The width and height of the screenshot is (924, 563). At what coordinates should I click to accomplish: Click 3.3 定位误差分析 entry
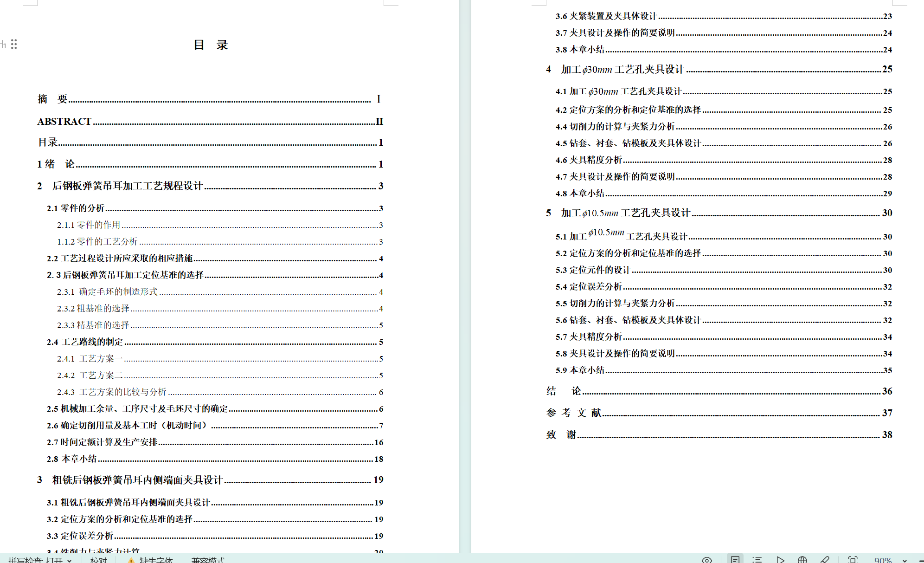point(215,536)
